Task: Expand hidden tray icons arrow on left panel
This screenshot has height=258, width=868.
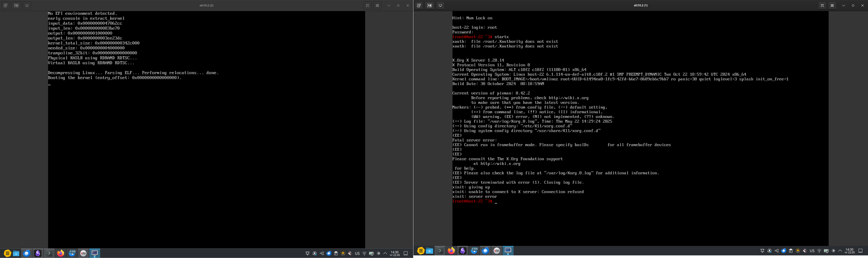Action: click(385, 253)
